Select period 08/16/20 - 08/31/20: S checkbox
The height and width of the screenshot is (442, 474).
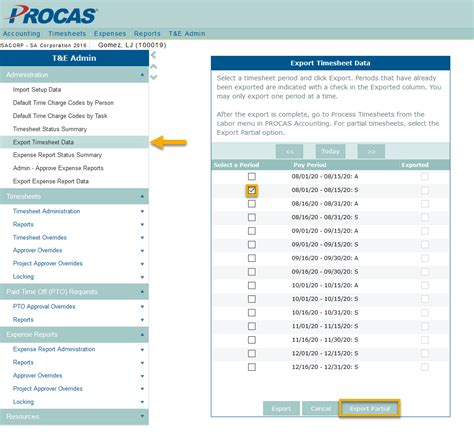tap(252, 217)
